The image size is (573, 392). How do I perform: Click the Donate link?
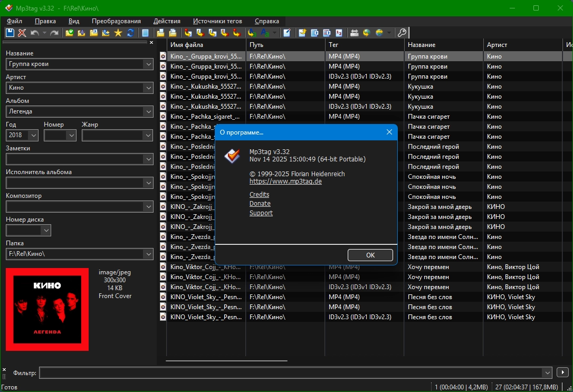coord(260,204)
